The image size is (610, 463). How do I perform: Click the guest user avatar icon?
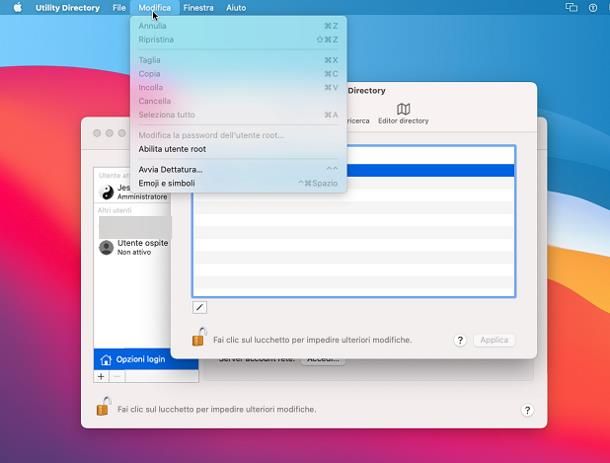click(106, 247)
